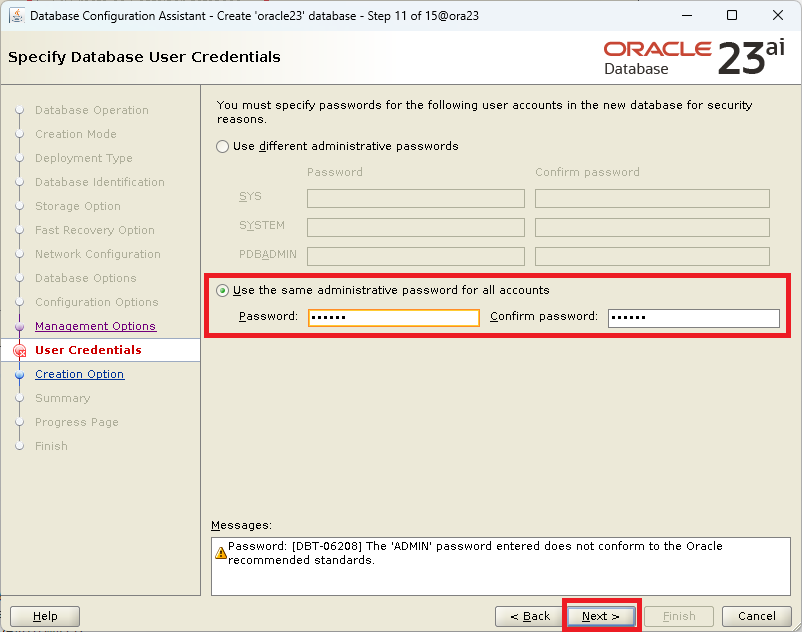Click the Confirm password input field
This screenshot has width=802, height=632.
(x=694, y=318)
